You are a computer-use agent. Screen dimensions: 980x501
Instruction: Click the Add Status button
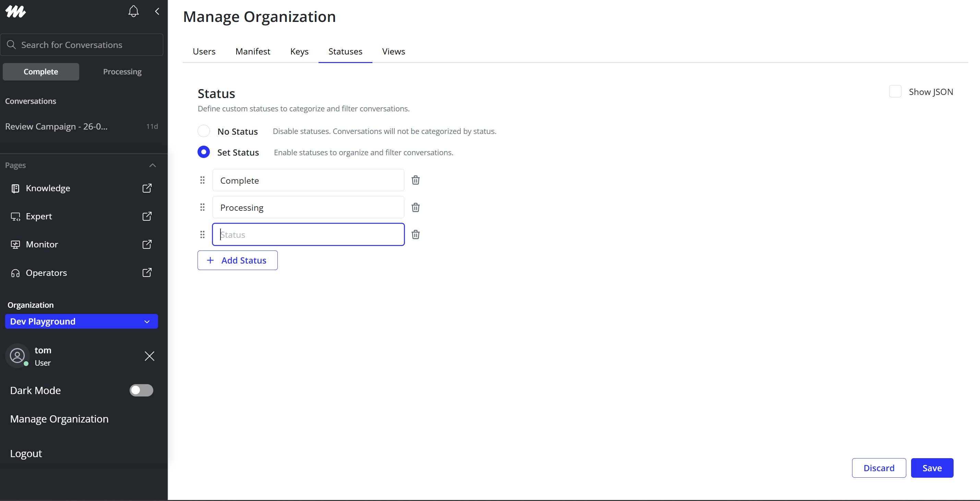237,260
